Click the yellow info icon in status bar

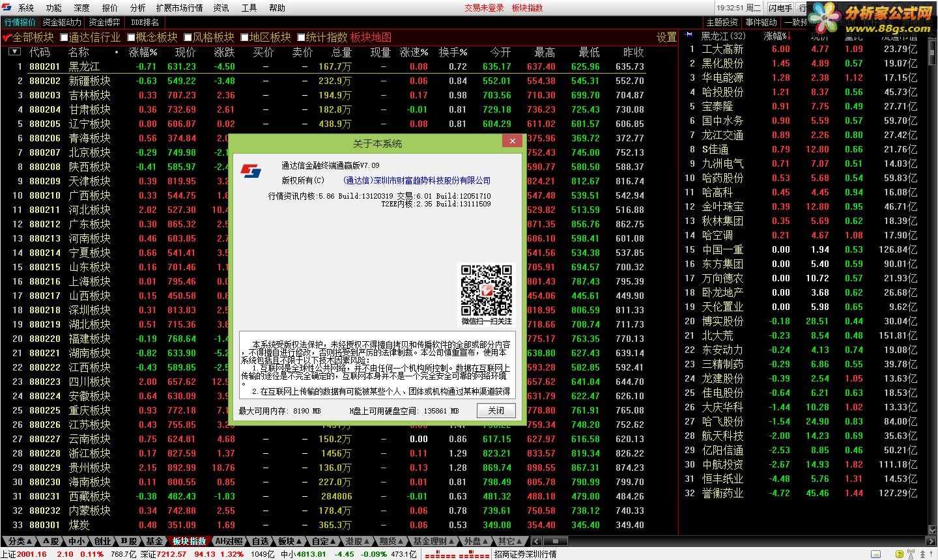coord(900,554)
